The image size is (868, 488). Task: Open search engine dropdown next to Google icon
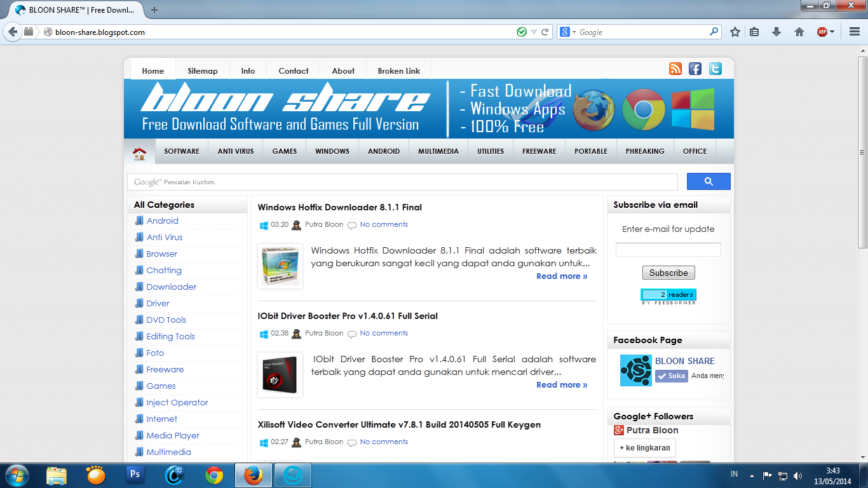pos(574,32)
